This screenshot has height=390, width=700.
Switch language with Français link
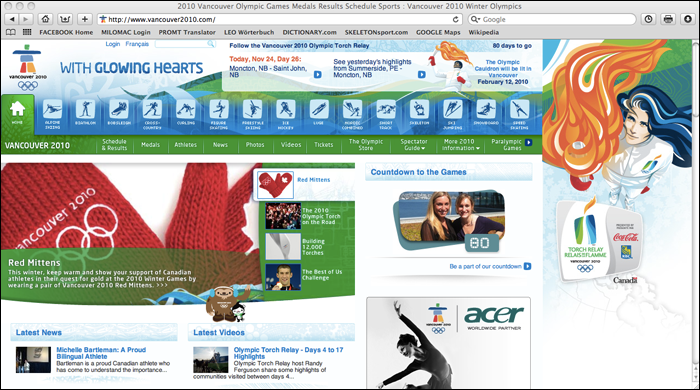tap(137, 44)
